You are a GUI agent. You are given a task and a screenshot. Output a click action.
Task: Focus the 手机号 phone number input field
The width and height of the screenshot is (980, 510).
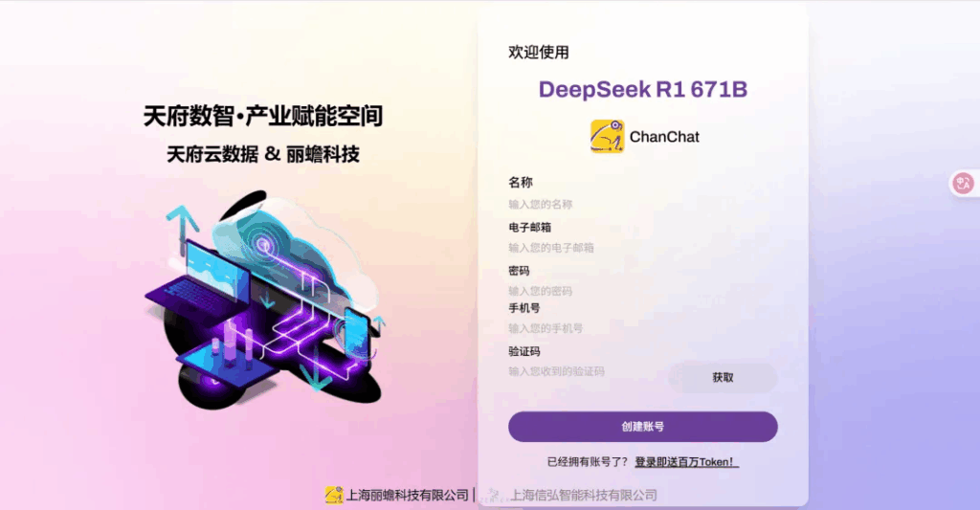(642, 328)
